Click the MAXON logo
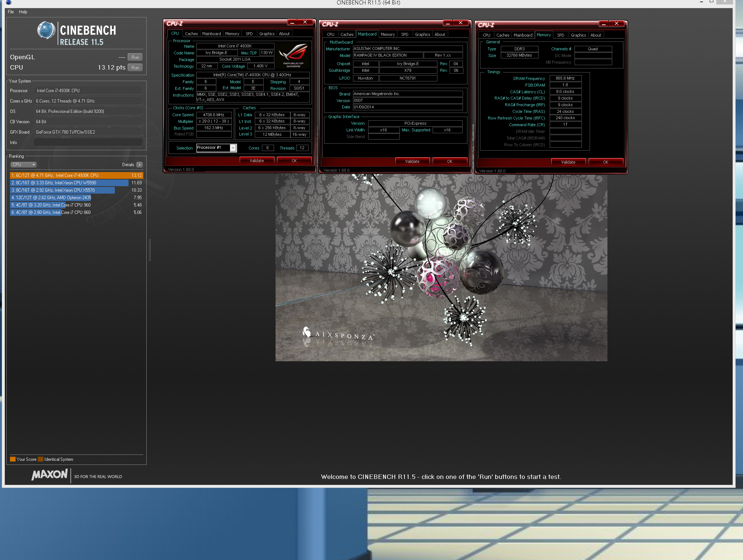This screenshot has height=560, width=743. tap(50, 475)
